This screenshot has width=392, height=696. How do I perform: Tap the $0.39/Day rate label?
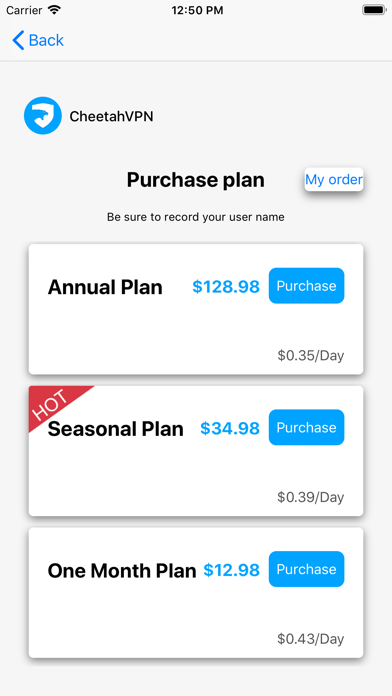pos(311,497)
